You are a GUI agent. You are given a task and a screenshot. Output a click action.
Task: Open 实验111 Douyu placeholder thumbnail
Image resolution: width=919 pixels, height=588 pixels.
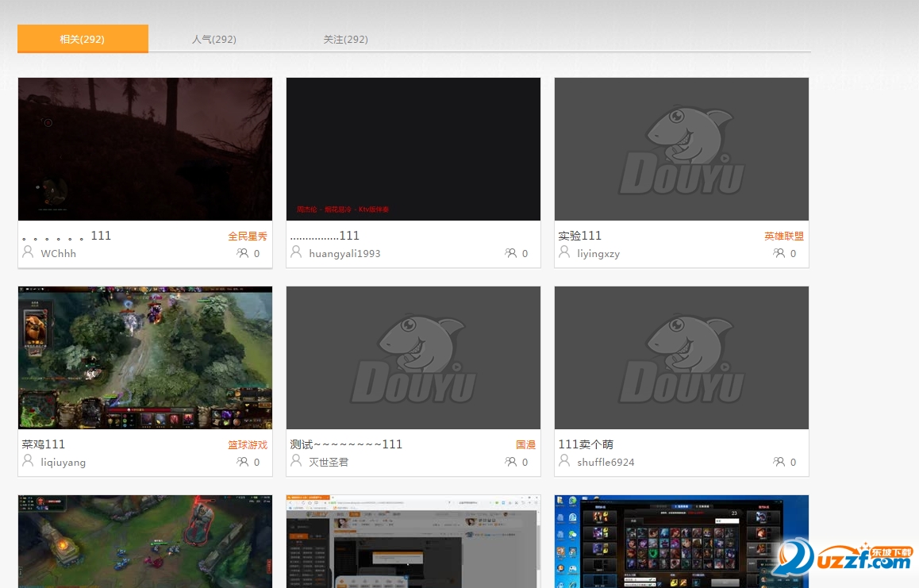682,149
